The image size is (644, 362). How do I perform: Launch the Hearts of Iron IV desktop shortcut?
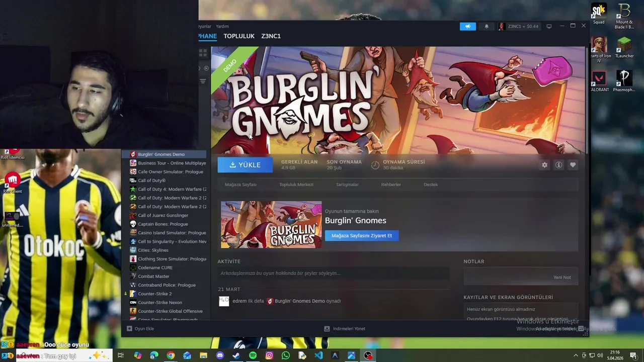599,50
